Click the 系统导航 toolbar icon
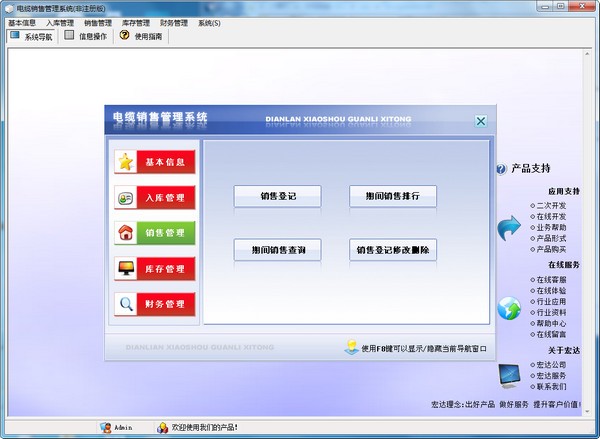The width and height of the screenshot is (600, 439). (x=15, y=35)
